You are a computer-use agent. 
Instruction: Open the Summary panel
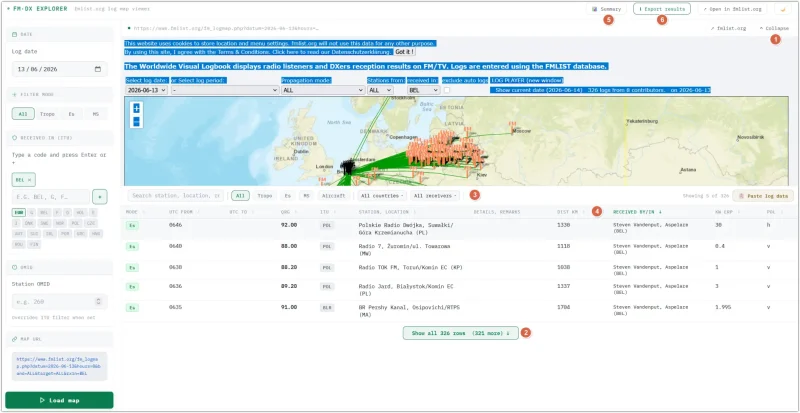pos(606,9)
